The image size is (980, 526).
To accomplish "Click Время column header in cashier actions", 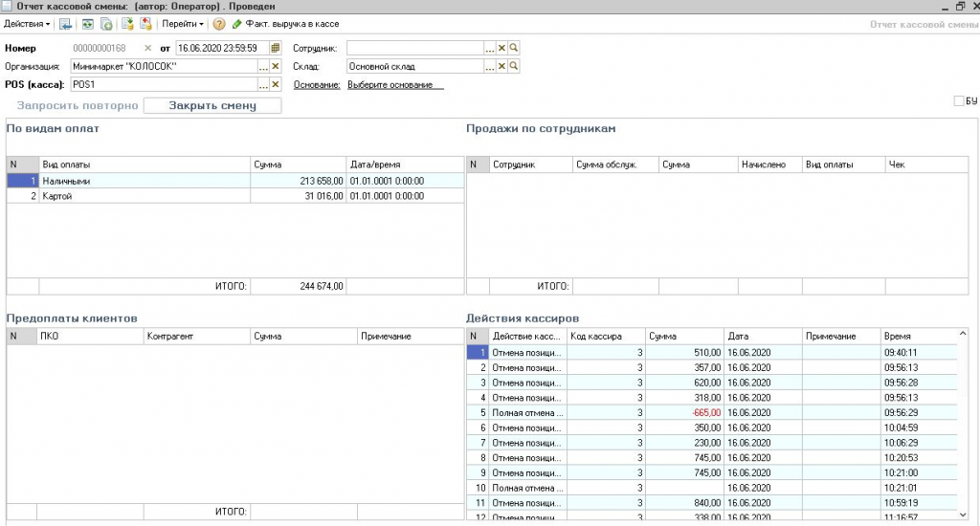I will (x=919, y=336).
